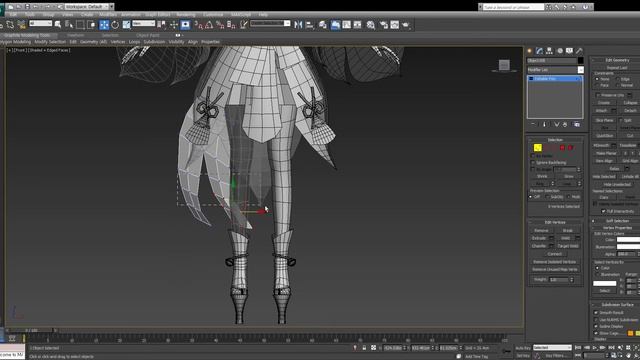Viewport: 640px width, 360px height.
Task: Click Pin Stack icon below modifier stack
Action: point(533,124)
